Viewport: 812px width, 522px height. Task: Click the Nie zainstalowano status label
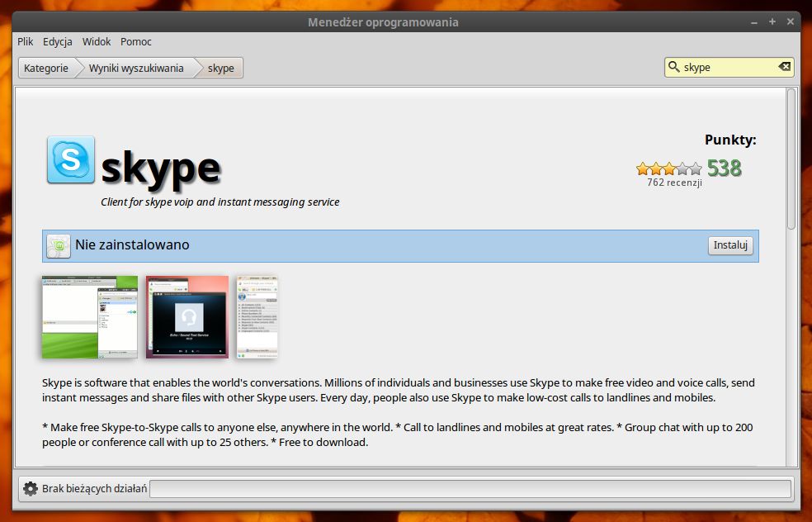pos(132,244)
